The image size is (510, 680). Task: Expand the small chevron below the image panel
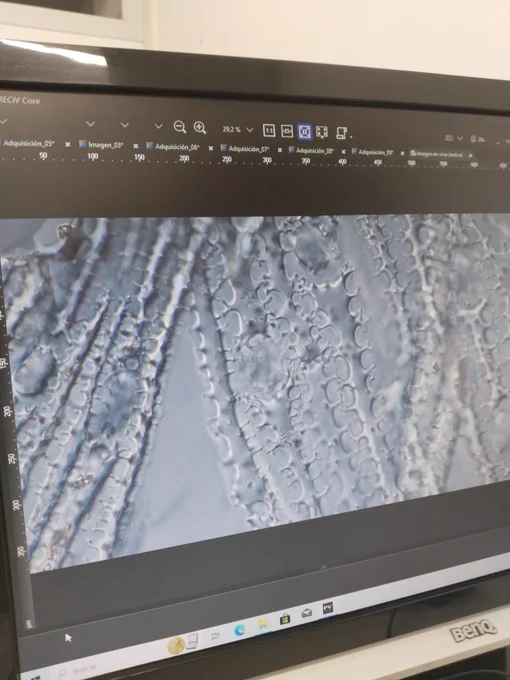(324, 567)
